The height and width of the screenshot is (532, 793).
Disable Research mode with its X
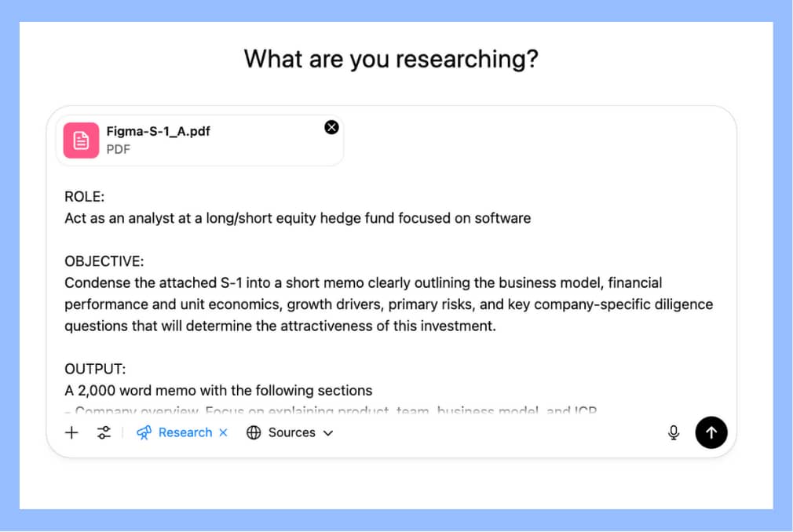pos(223,432)
